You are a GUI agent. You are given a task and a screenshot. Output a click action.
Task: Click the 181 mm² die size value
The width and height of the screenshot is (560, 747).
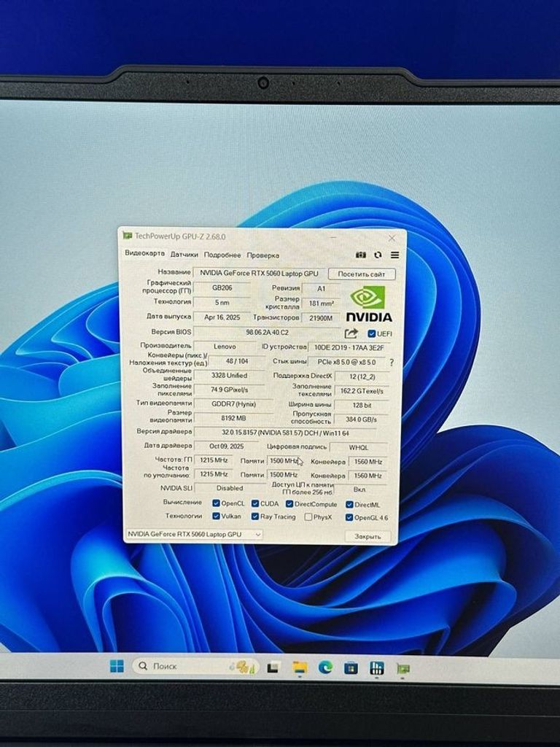tap(321, 303)
